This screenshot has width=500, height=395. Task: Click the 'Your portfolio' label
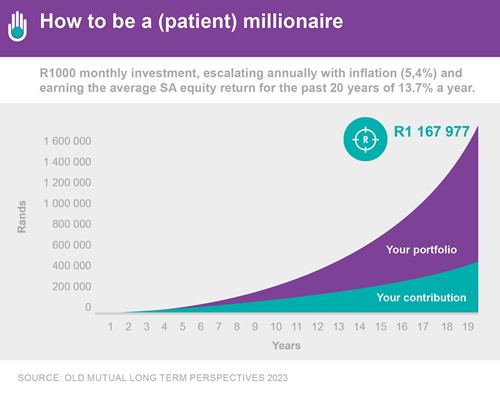(421, 250)
